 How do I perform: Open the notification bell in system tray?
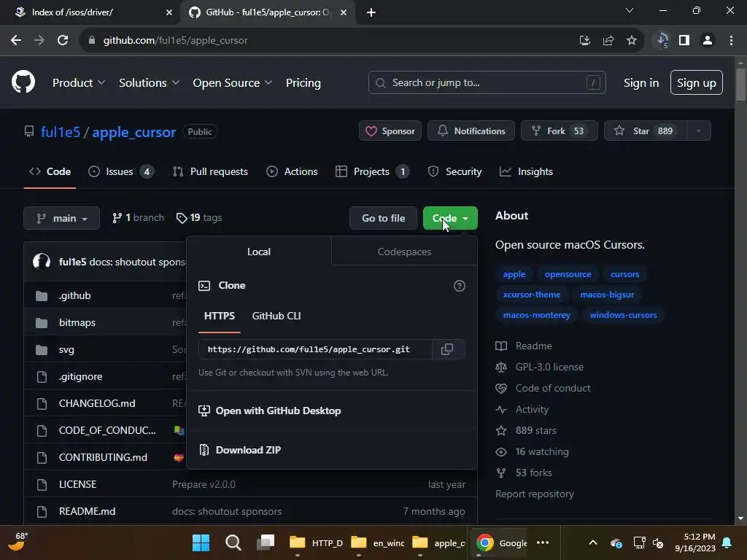point(727,542)
